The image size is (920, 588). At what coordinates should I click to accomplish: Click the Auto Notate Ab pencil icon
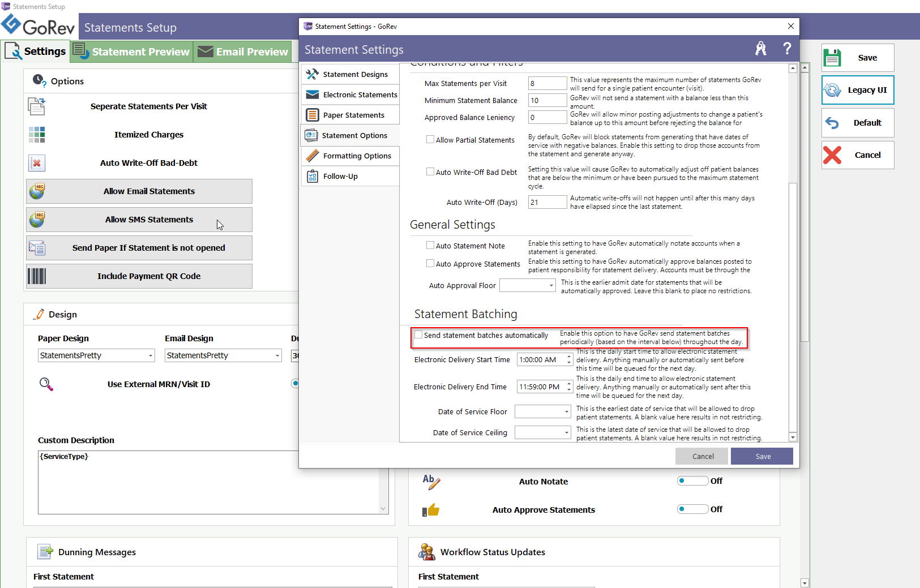[431, 482]
